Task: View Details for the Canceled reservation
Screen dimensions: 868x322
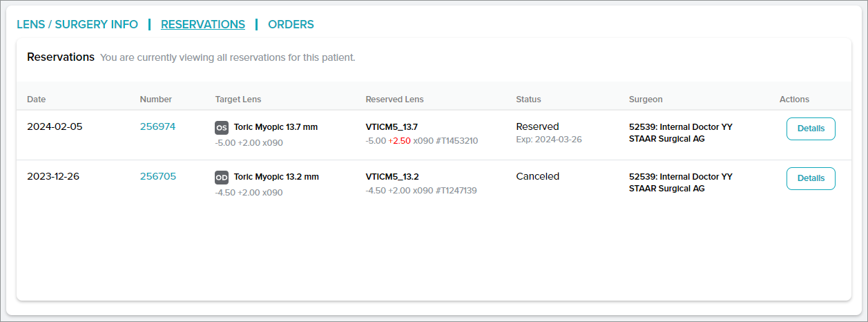Action: click(811, 178)
